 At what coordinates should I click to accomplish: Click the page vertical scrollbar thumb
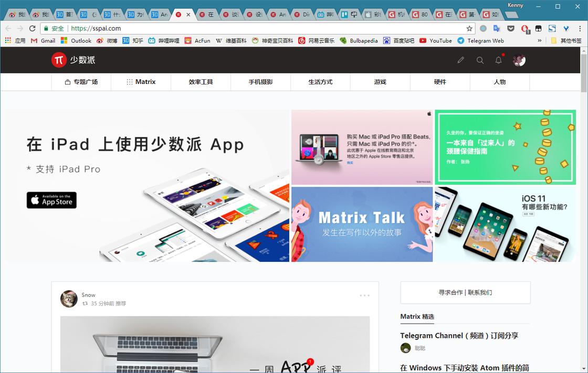pyautogui.click(x=584, y=73)
